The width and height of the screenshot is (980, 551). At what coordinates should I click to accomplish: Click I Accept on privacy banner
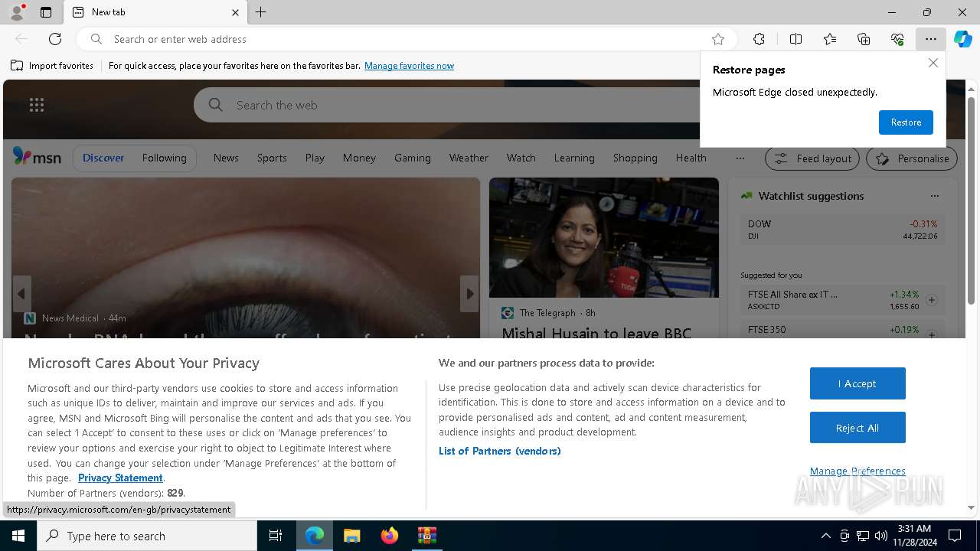857,383
